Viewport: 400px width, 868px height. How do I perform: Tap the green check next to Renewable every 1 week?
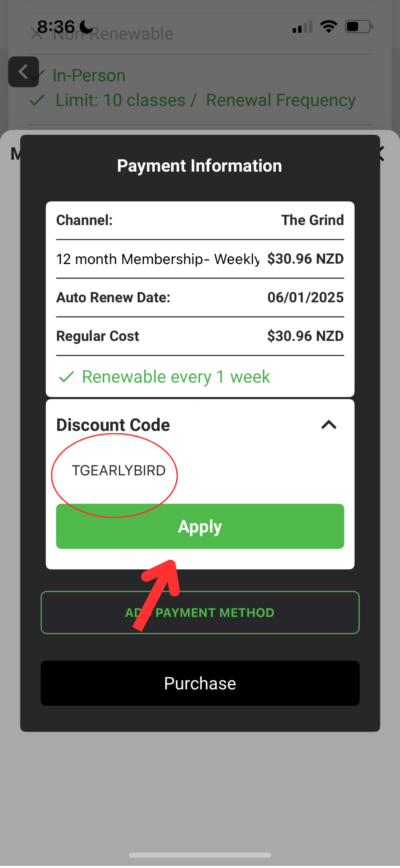pyautogui.click(x=67, y=377)
